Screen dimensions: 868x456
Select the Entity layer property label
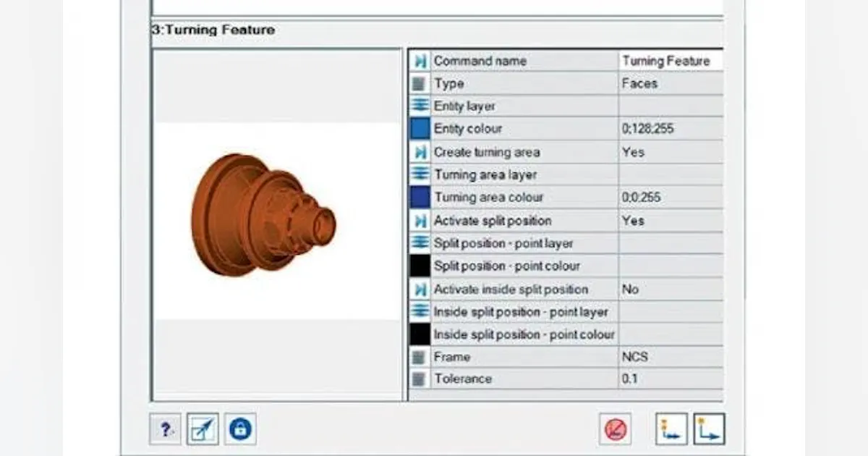pyautogui.click(x=464, y=106)
